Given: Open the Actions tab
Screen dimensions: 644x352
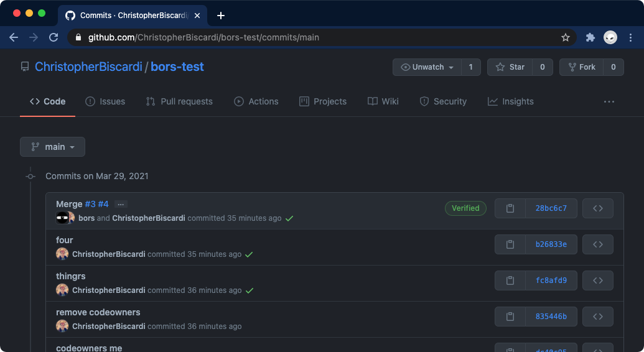Looking at the screenshot, I should coord(256,101).
